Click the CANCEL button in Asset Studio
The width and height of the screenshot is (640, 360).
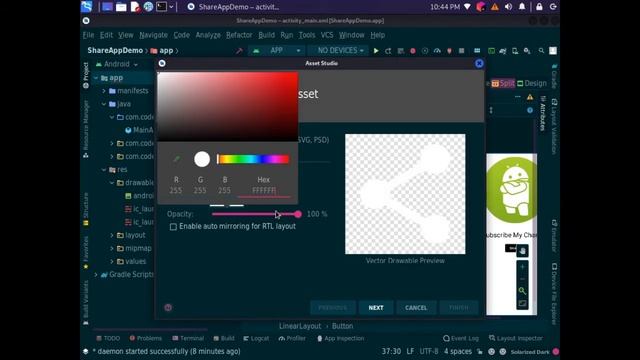416,308
